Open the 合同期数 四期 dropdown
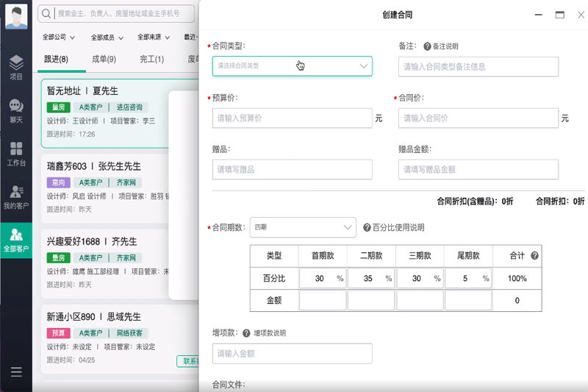Screen dimensions: 588x392 [303, 227]
